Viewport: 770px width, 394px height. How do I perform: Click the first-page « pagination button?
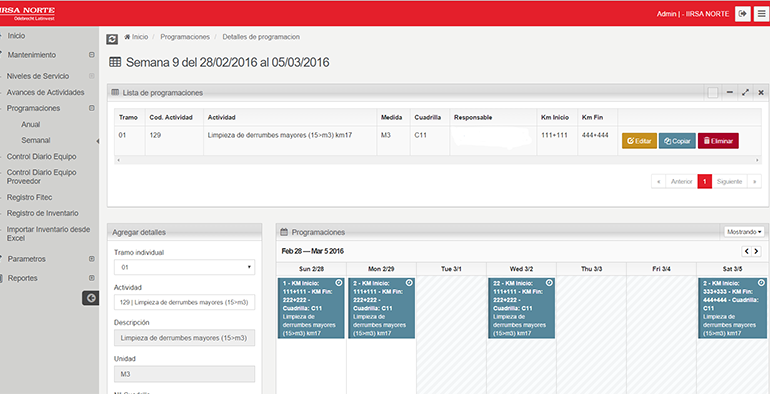pos(658,181)
